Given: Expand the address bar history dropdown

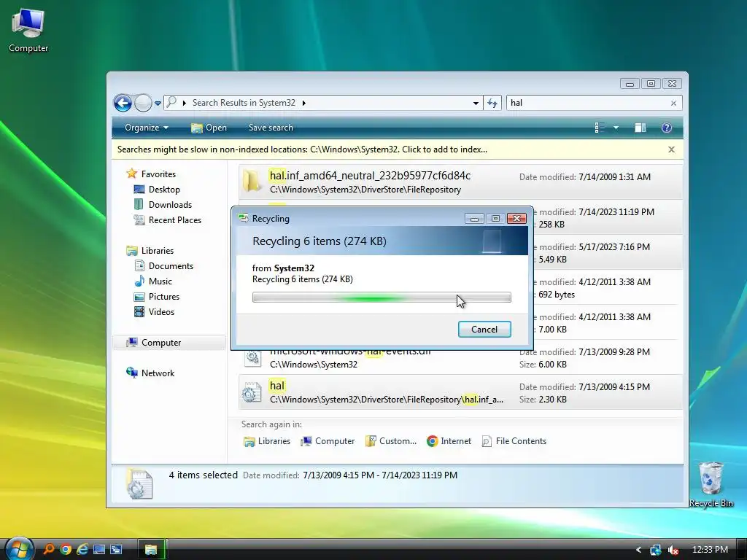Looking at the screenshot, I should [x=476, y=104].
